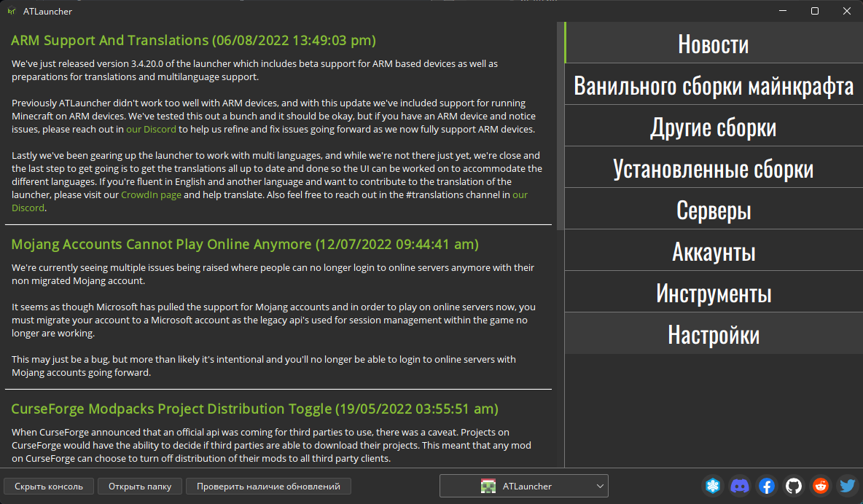Screen dimensions: 863x504
Task: Open the Установленные сборки tab
Action: point(713,168)
